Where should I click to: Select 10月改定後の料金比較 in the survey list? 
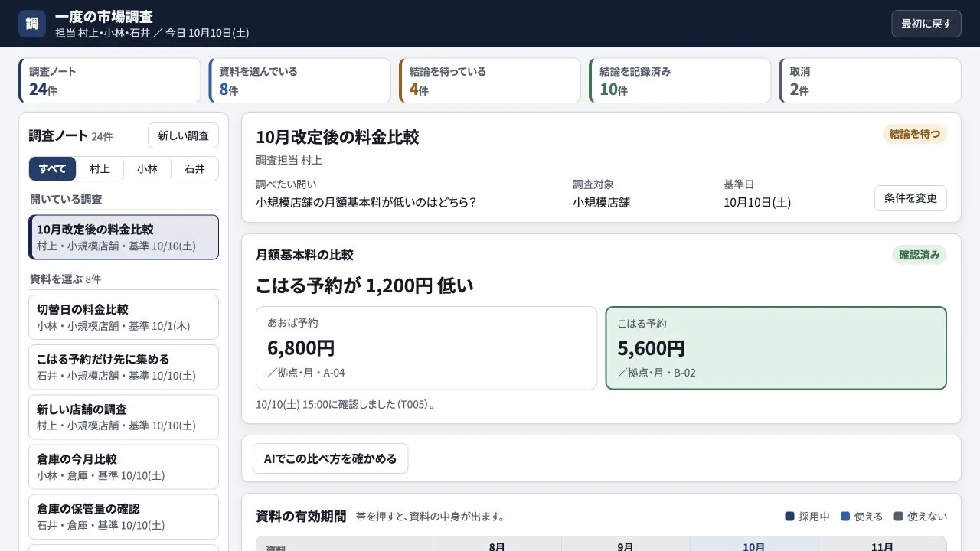[123, 237]
